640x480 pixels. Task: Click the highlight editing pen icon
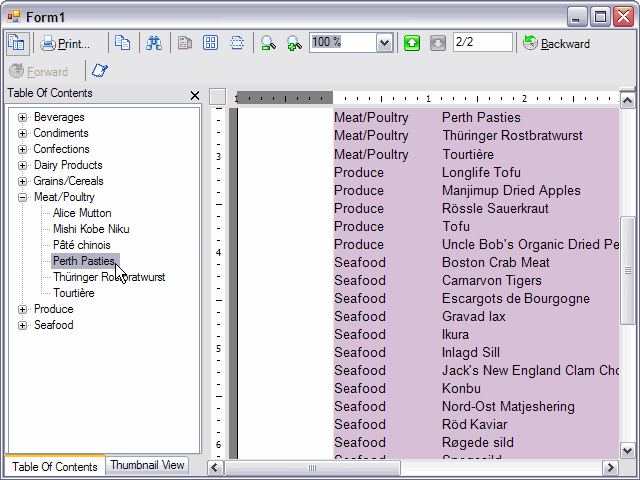[100, 72]
